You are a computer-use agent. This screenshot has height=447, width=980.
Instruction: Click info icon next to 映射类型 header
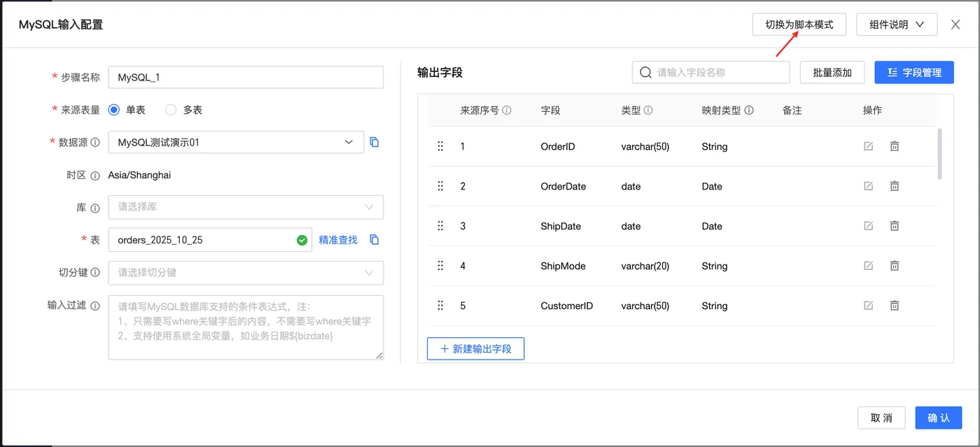tap(749, 111)
